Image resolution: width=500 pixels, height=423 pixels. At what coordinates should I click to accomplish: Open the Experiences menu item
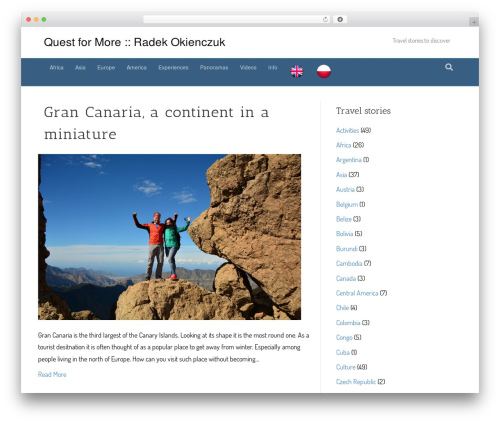tap(173, 68)
